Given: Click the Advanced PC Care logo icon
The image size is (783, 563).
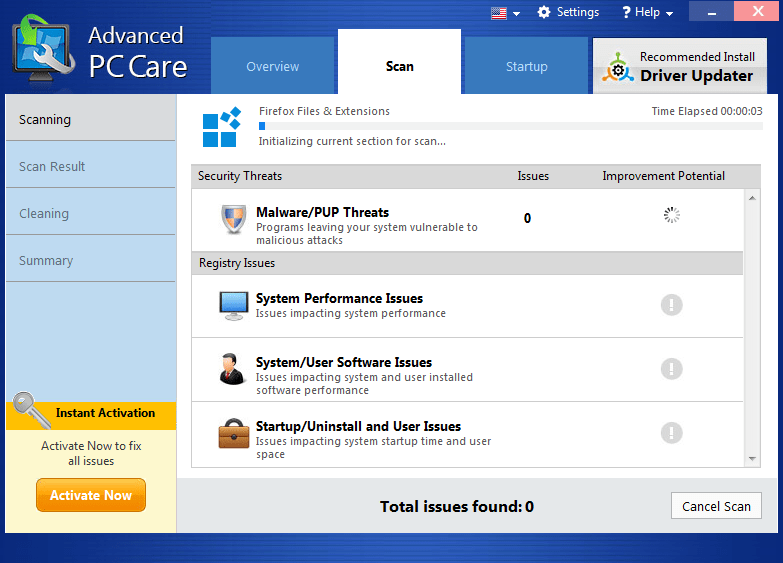Looking at the screenshot, I should (x=44, y=48).
